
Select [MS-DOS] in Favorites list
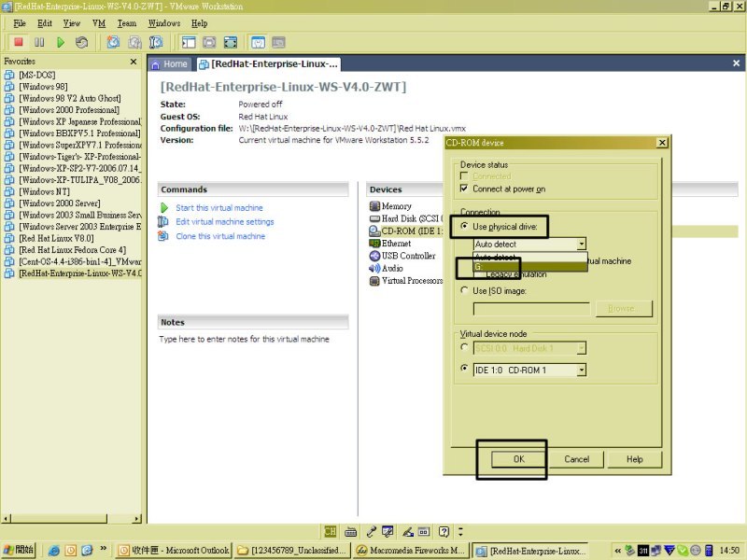coord(37,75)
